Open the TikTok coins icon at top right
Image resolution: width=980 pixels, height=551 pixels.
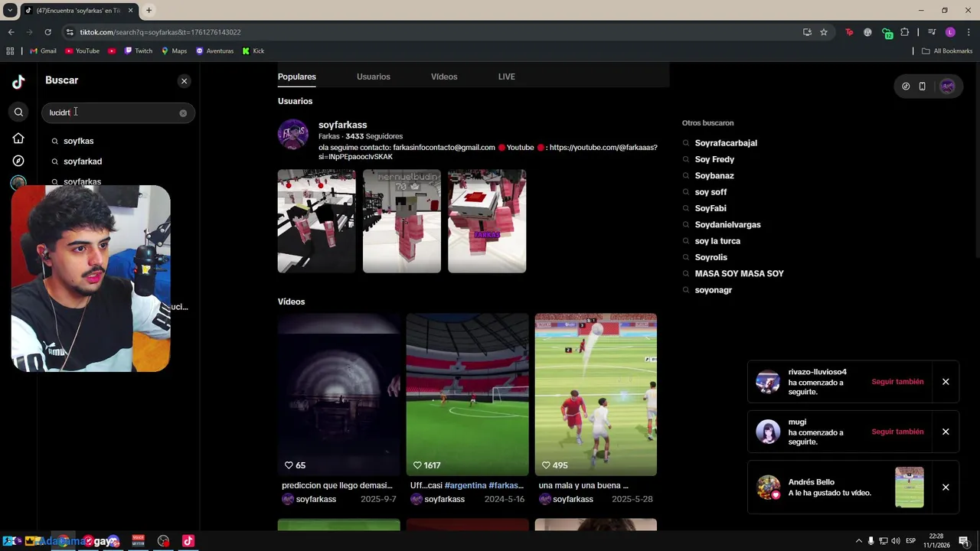click(906, 86)
